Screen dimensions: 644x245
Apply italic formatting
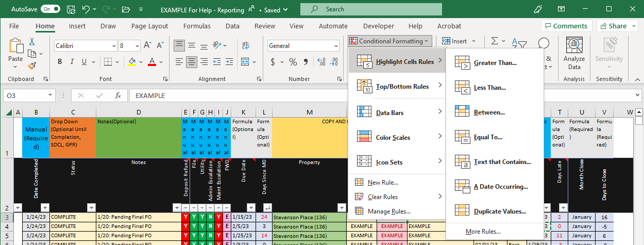[73, 62]
